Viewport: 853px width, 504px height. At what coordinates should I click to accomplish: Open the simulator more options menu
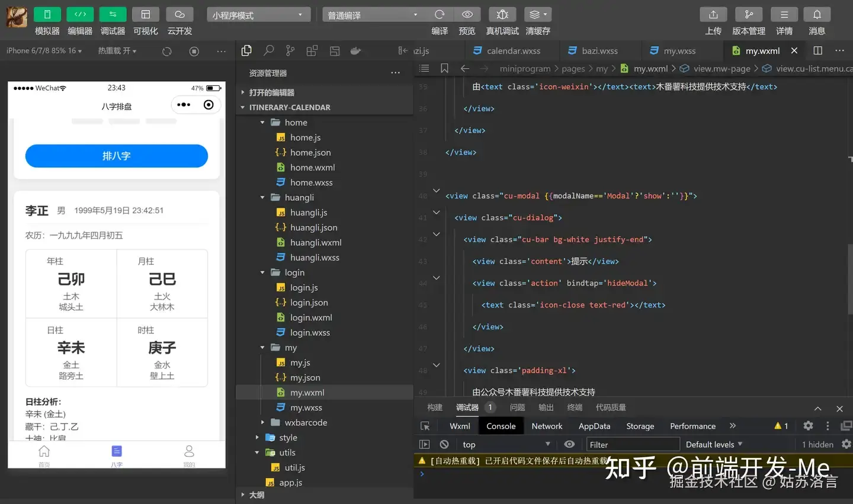point(222,52)
